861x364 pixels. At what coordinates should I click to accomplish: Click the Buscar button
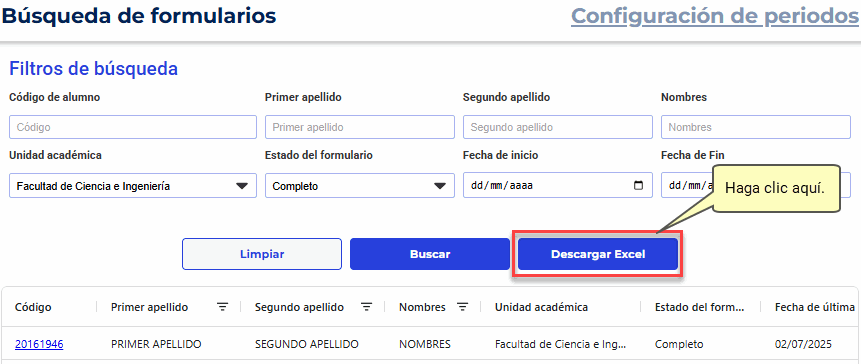(430, 254)
